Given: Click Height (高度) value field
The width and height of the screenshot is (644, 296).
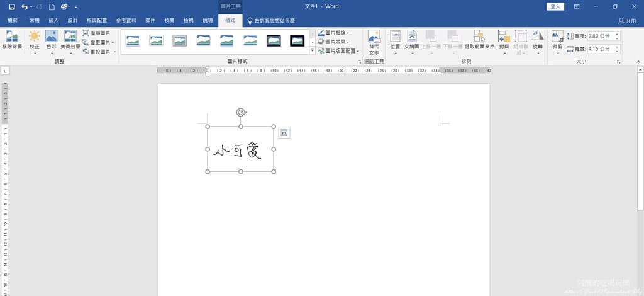Looking at the screenshot, I should 599,36.
